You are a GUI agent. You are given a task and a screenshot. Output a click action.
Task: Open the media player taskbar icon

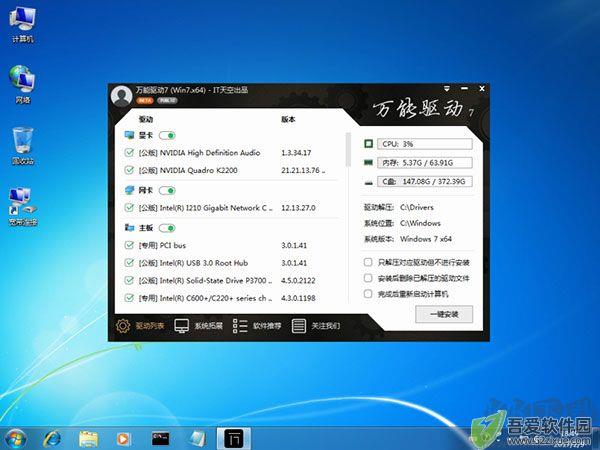[123, 439]
